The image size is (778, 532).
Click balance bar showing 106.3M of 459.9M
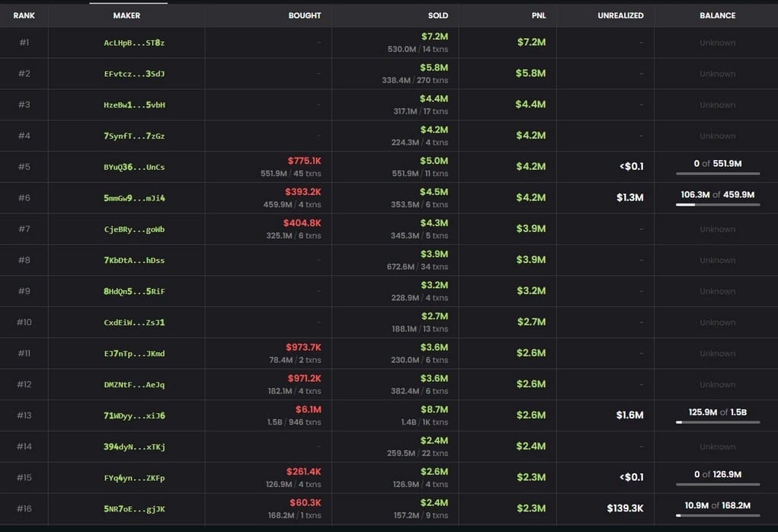717,205
